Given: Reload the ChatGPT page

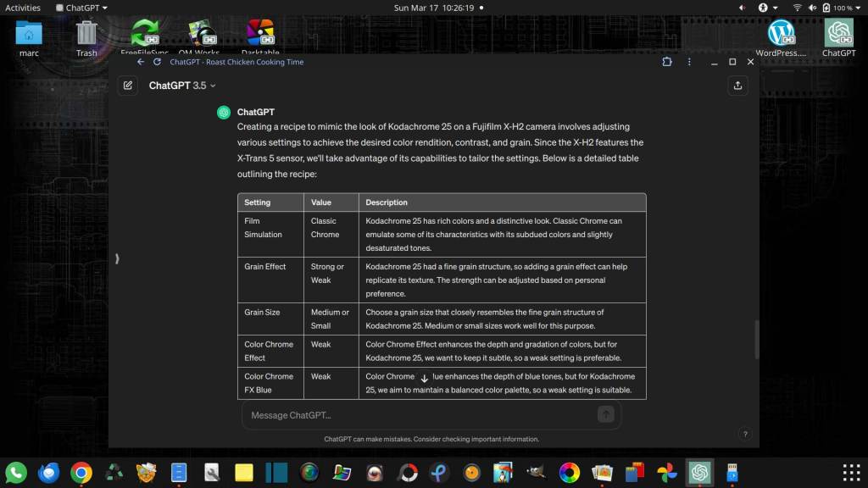Looking at the screenshot, I should pyautogui.click(x=157, y=62).
